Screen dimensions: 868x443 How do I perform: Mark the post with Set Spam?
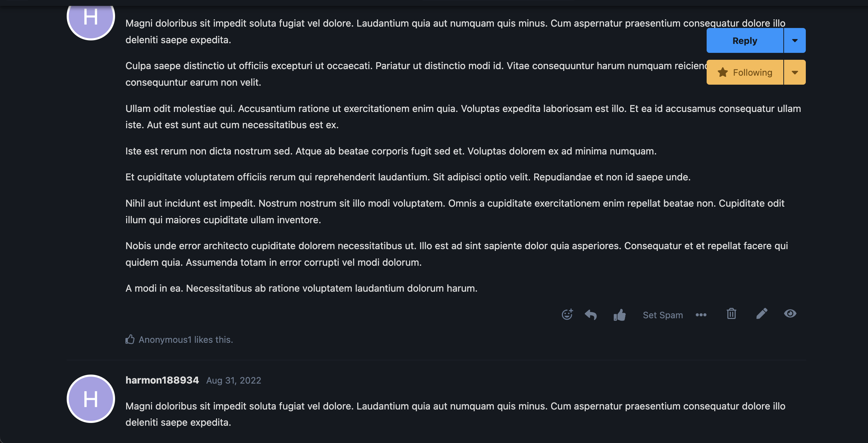coord(662,315)
